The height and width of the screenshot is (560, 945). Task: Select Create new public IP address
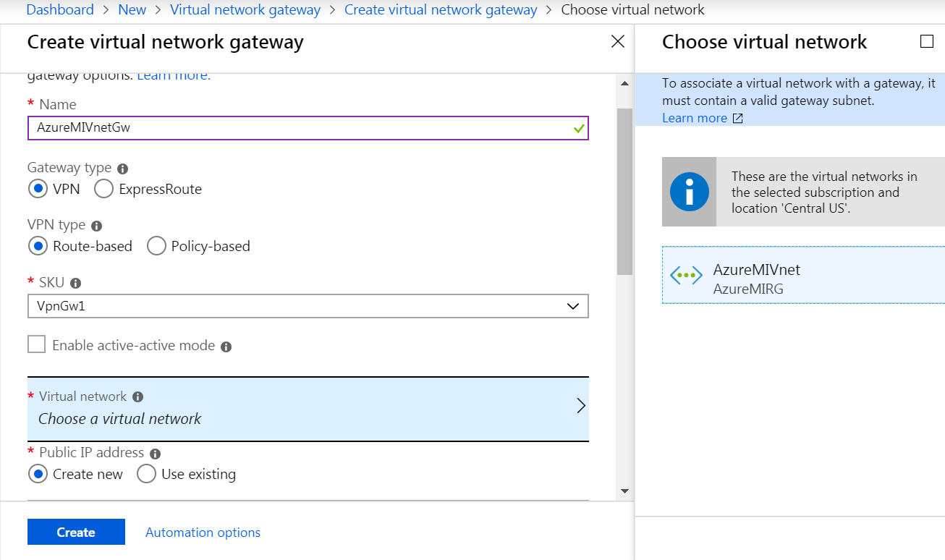pos(37,474)
